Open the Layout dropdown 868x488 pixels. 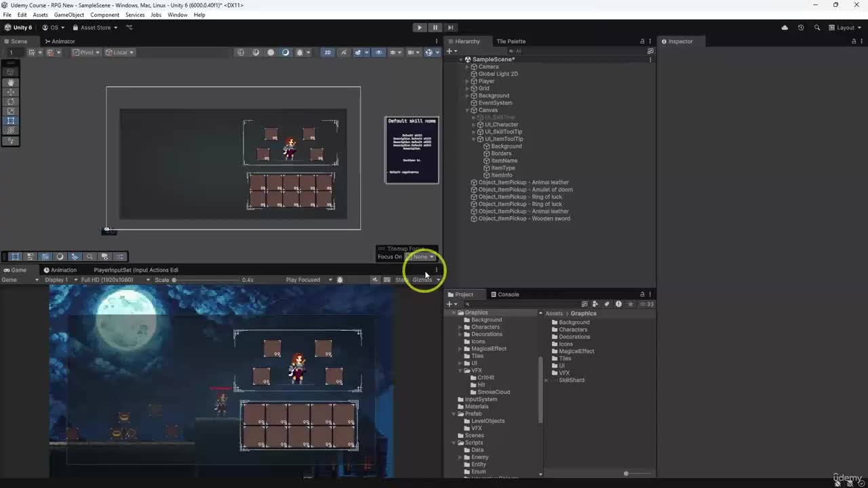pos(845,28)
